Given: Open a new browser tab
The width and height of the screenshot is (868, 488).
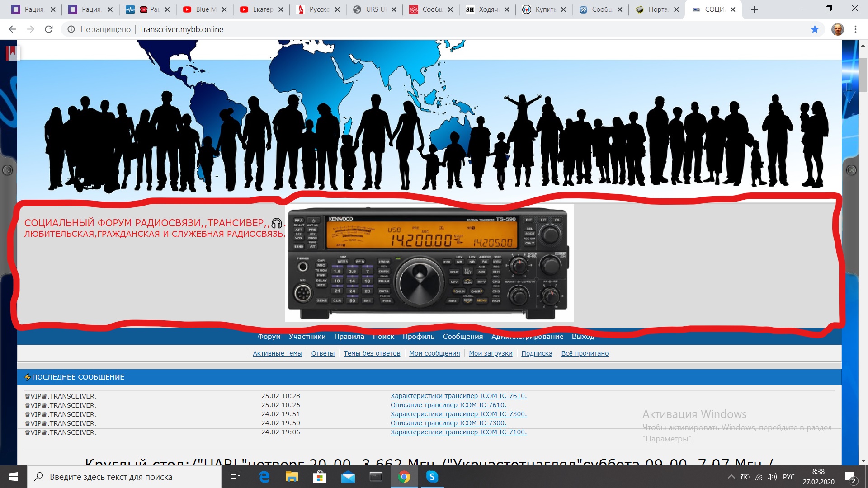Looking at the screenshot, I should point(754,9).
